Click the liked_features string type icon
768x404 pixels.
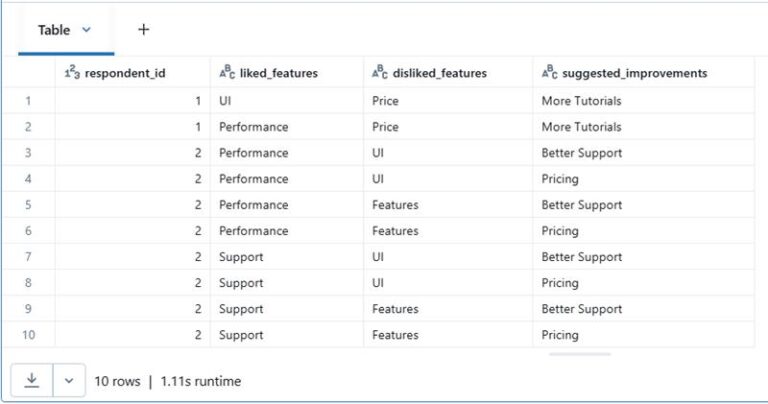point(227,73)
